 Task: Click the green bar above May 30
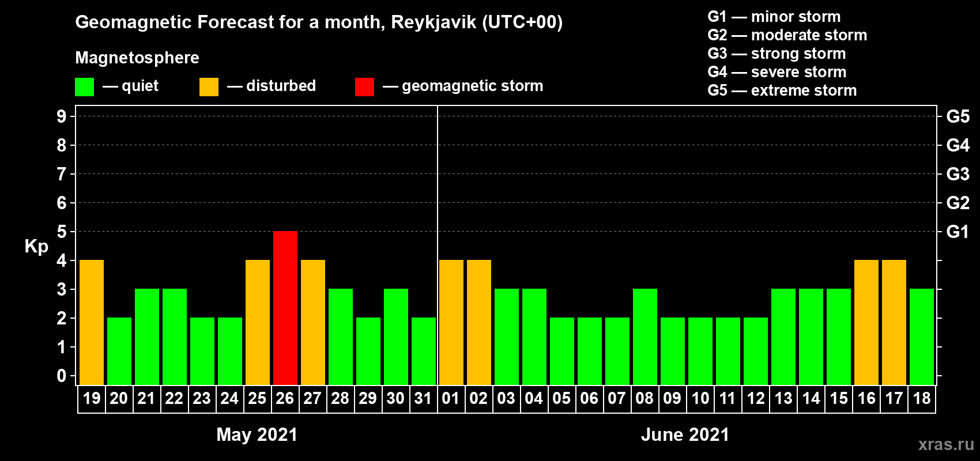pos(396,337)
